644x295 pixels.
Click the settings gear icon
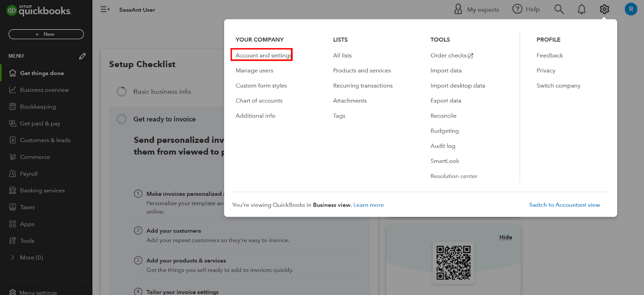coord(604,9)
